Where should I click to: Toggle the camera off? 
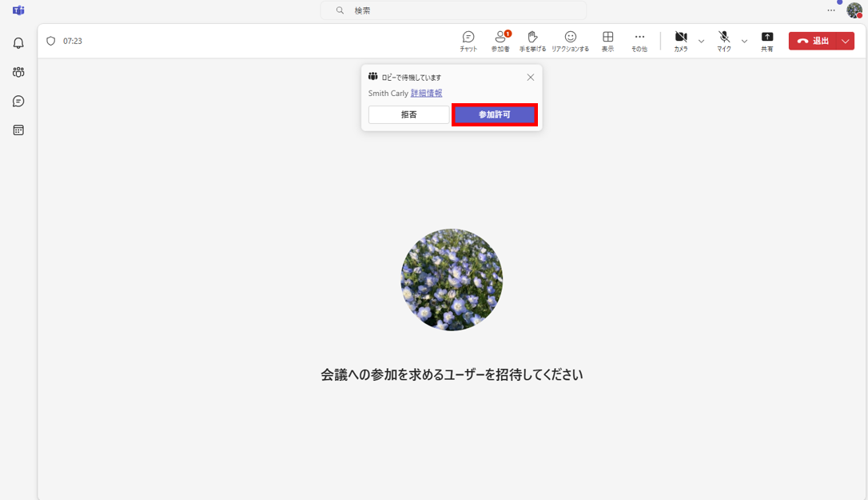pos(681,40)
